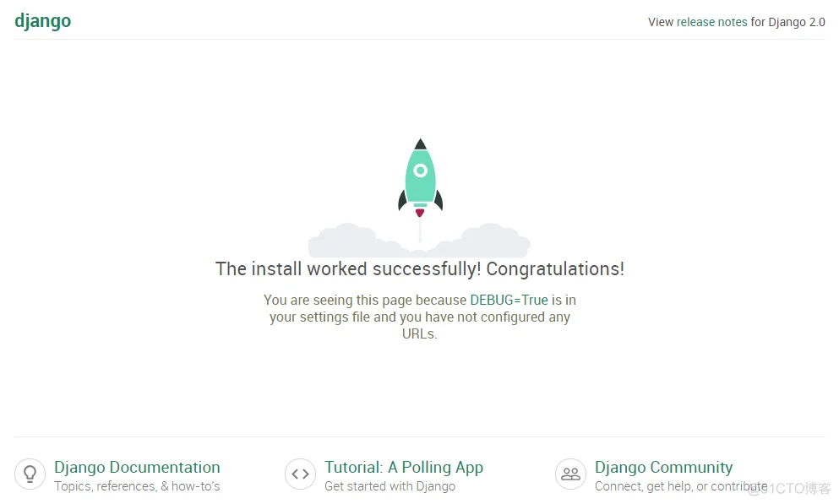Image resolution: width=839 pixels, height=504 pixels.
Task: Click 'Connect, get help, or contribute' text
Action: 681,486
